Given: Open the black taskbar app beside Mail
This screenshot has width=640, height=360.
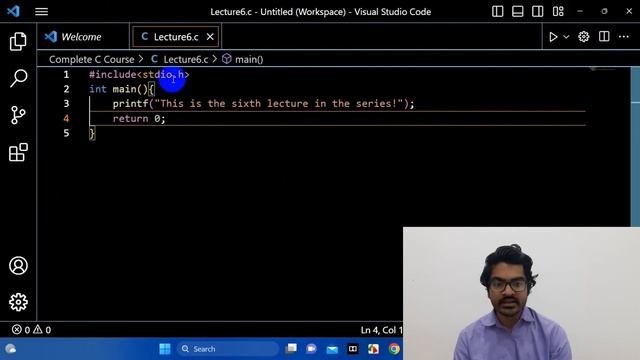Looking at the screenshot, I should click(353, 349).
